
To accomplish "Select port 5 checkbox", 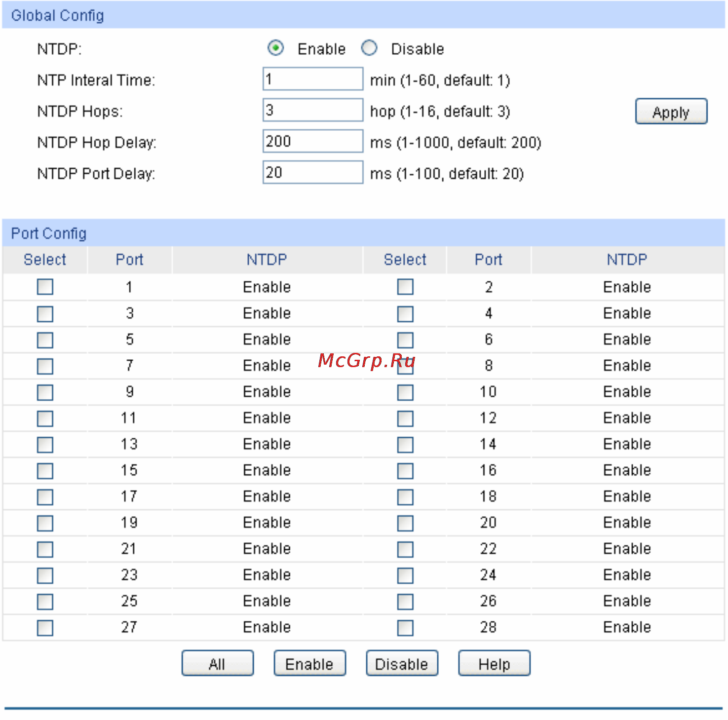I will pyautogui.click(x=45, y=340).
